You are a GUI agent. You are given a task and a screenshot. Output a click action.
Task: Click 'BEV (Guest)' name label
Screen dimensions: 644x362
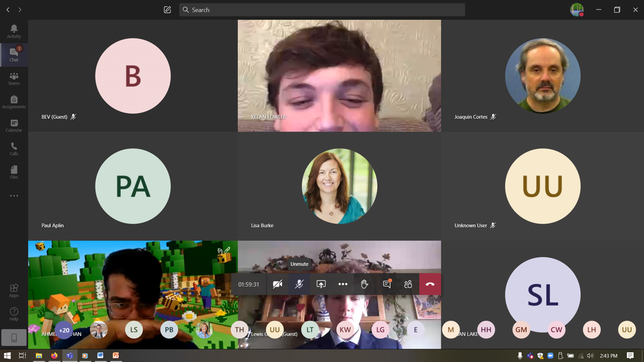pos(55,117)
